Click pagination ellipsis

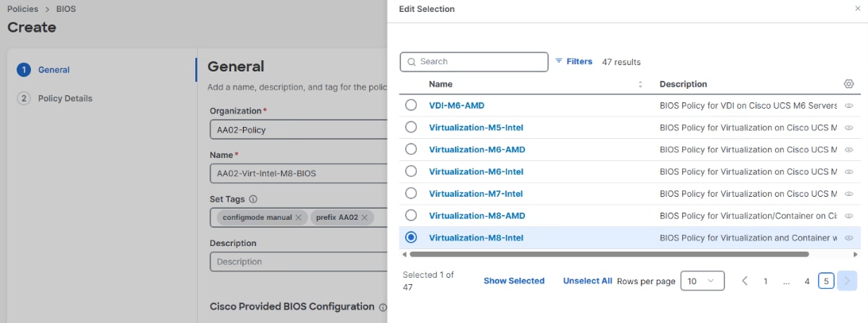[x=786, y=282]
